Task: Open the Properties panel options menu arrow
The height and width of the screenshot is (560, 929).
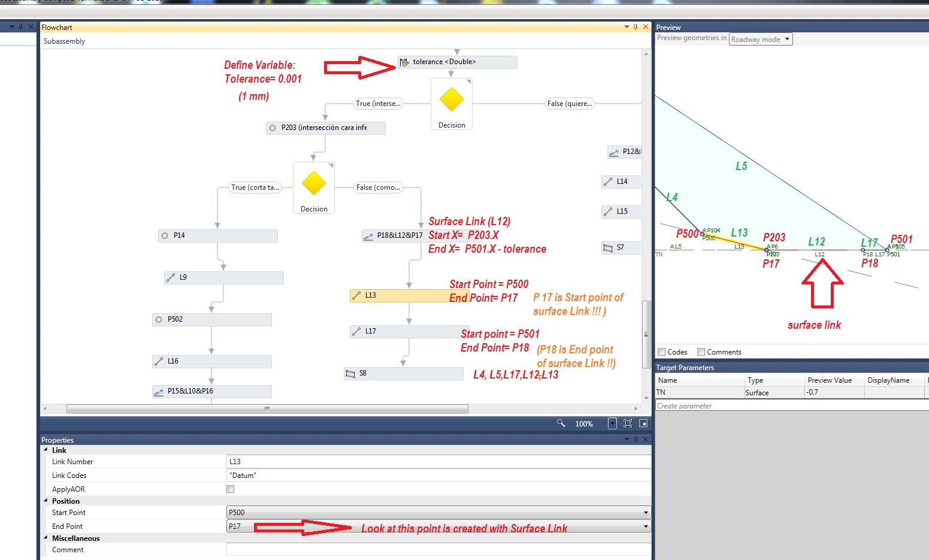Action: click(x=627, y=440)
